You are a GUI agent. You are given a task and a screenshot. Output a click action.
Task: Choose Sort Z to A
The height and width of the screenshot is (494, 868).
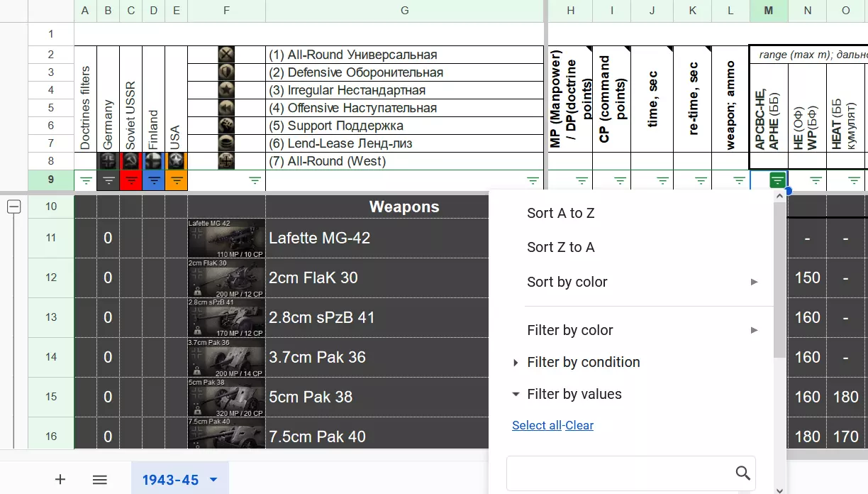pyautogui.click(x=561, y=247)
